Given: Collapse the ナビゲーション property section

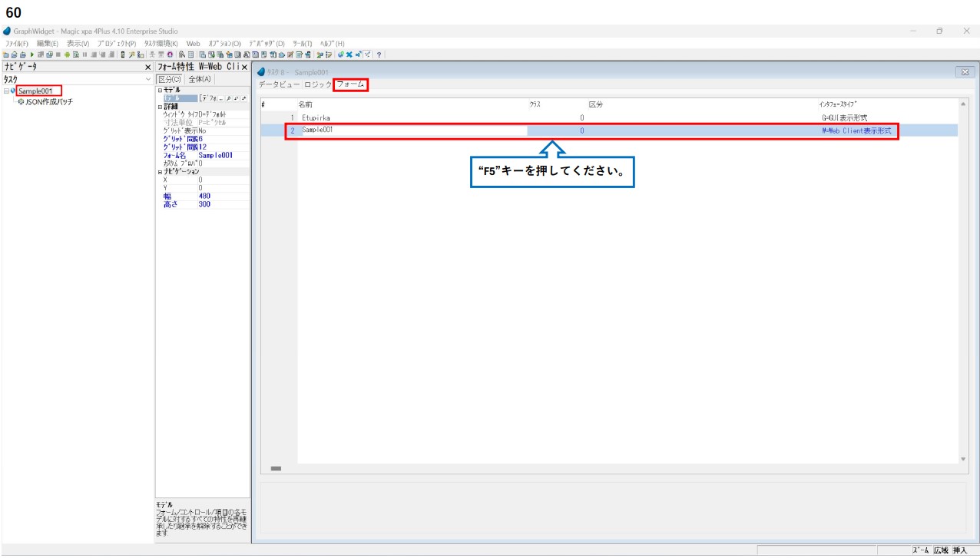Looking at the screenshot, I should tap(159, 172).
